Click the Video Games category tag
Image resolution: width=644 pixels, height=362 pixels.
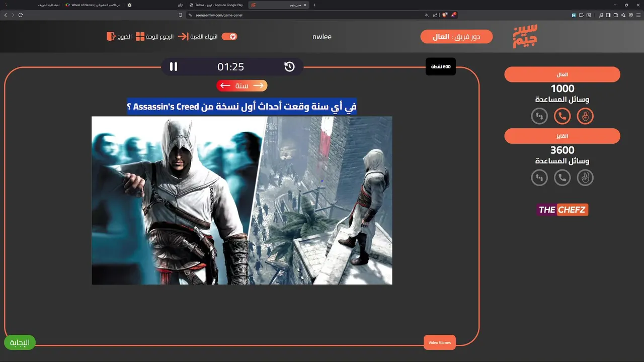pos(439,342)
